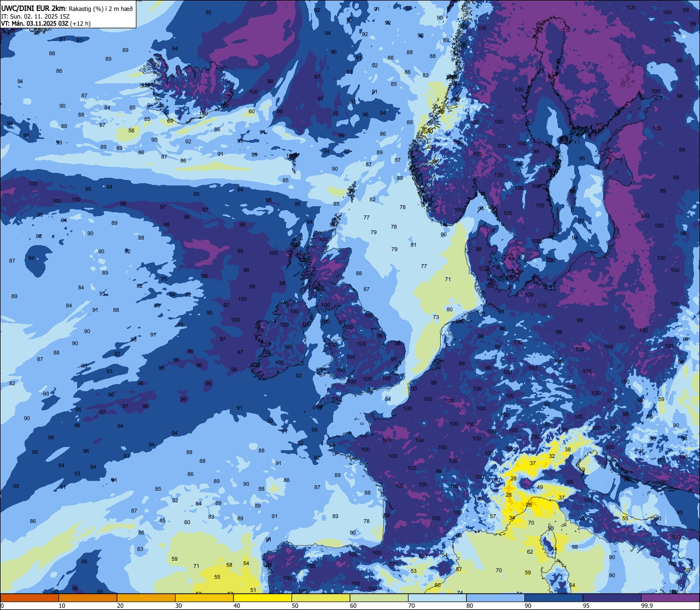Click the amber 20–30 legend swatch
This screenshot has height=610, width=700.
(146, 597)
